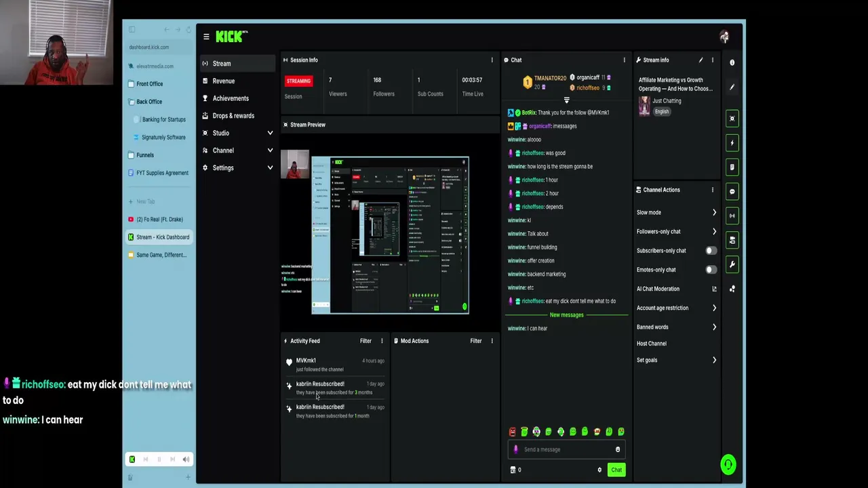
Task: Click the wrench icon in right sidebar
Action: point(732,264)
